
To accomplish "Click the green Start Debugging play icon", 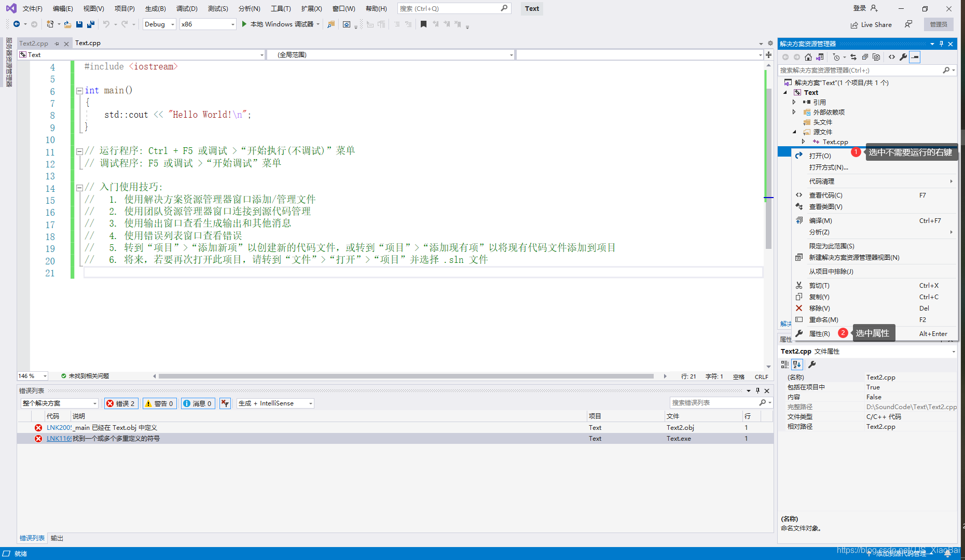I will point(244,24).
